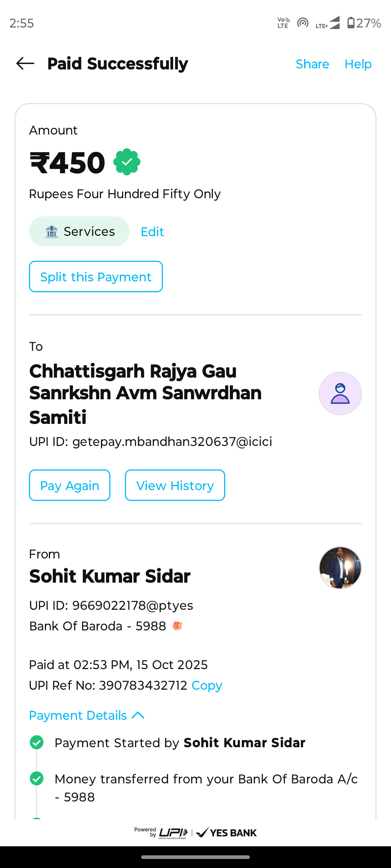Screen dimensions: 391x868
Task: Tap the Yes Bank logo
Action: (226, 833)
